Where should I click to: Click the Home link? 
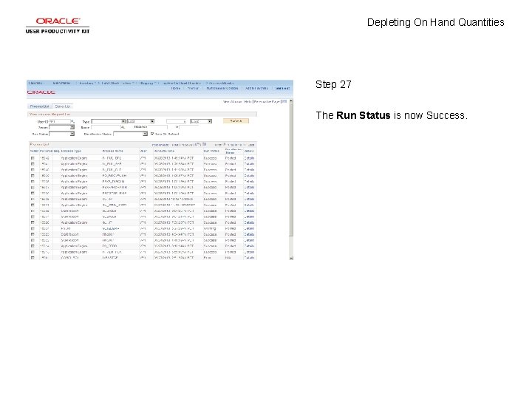tap(176, 88)
